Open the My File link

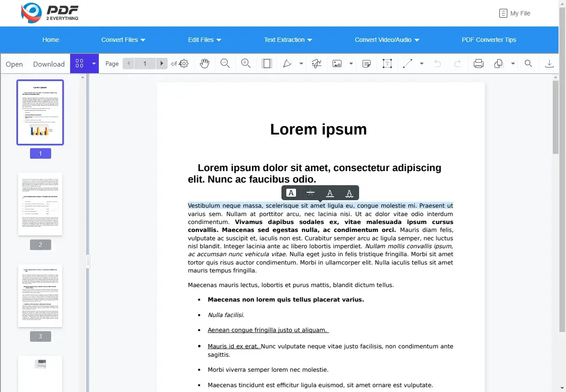(x=514, y=13)
